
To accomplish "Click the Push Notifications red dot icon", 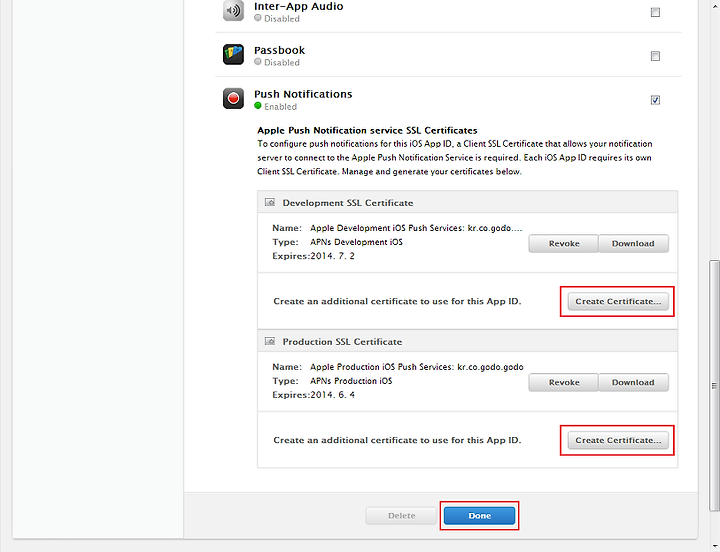I will click(233, 98).
